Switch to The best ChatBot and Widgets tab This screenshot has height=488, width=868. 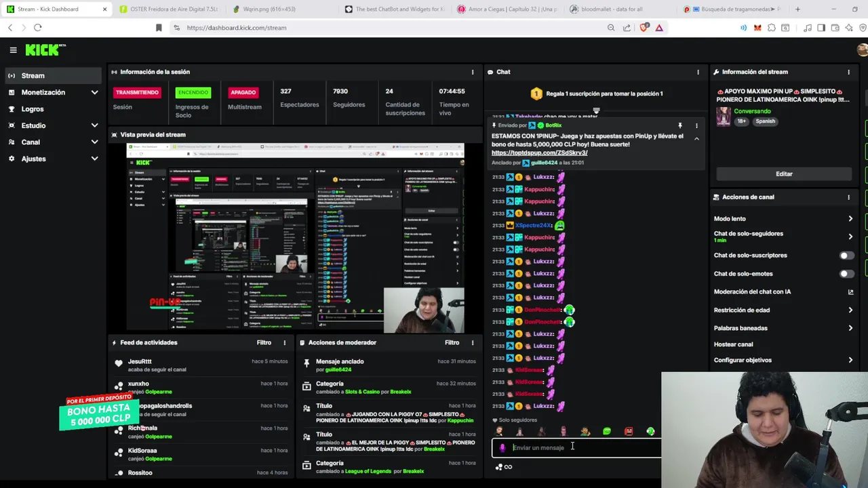[x=394, y=9]
